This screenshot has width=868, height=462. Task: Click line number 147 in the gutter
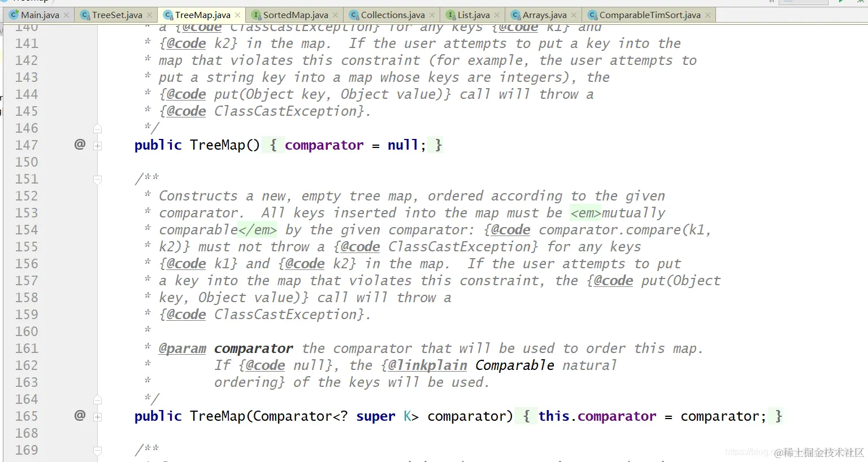tap(27, 145)
